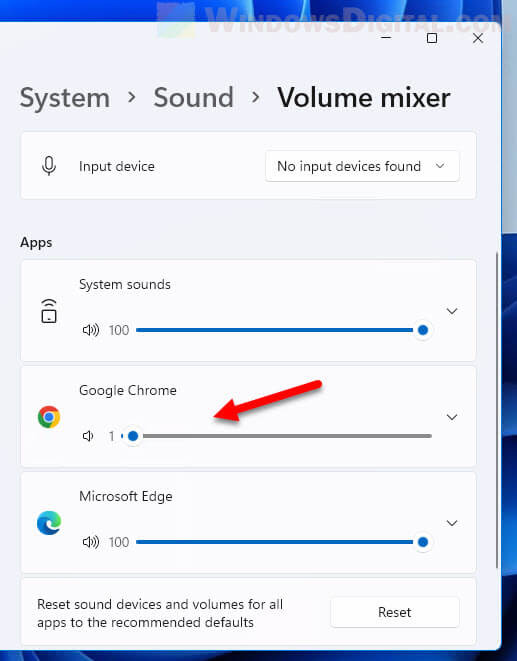Open the No input devices found dropdown
Viewport: 517px width, 661px height.
click(x=362, y=166)
